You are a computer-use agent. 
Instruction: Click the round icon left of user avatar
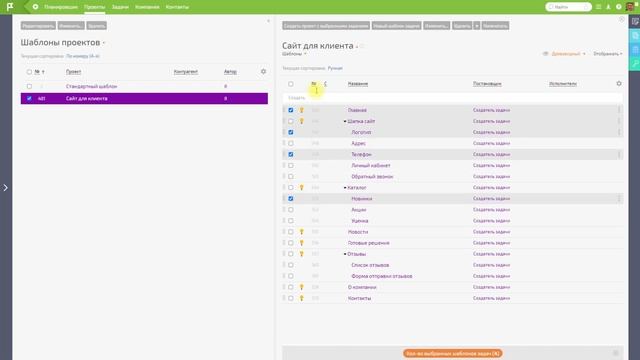click(x=619, y=7)
